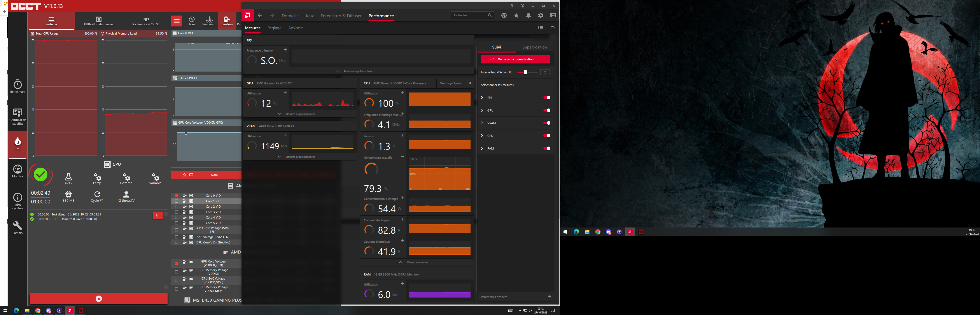Uncheck the Core 0 VID checkbox
980x315 pixels.
pos(177,196)
